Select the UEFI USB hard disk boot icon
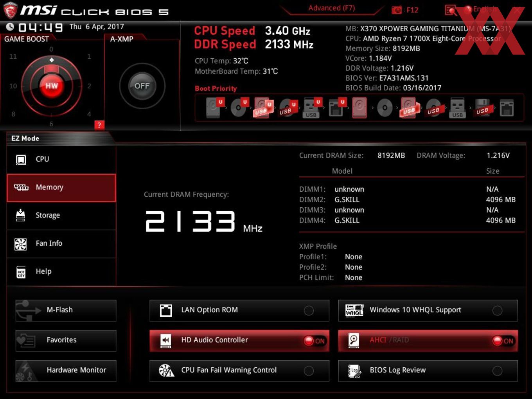Image resolution: width=532 pixels, height=399 pixels. coord(263,108)
